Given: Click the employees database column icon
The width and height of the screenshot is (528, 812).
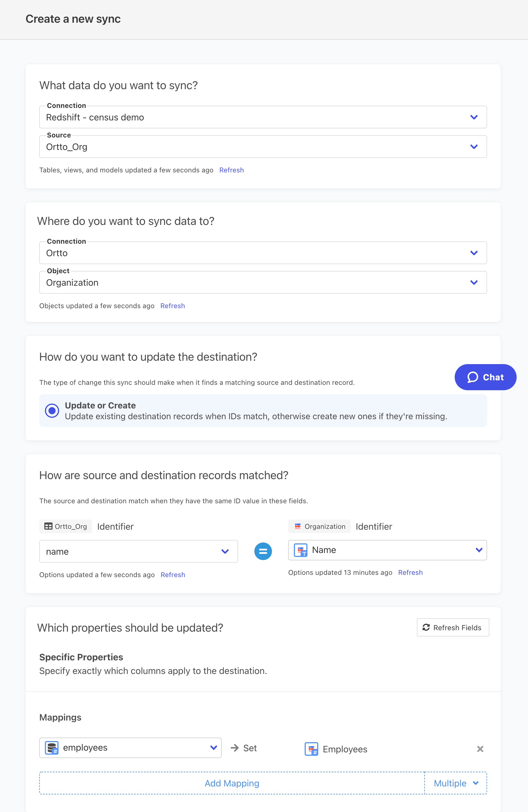Looking at the screenshot, I should pyautogui.click(x=52, y=748).
